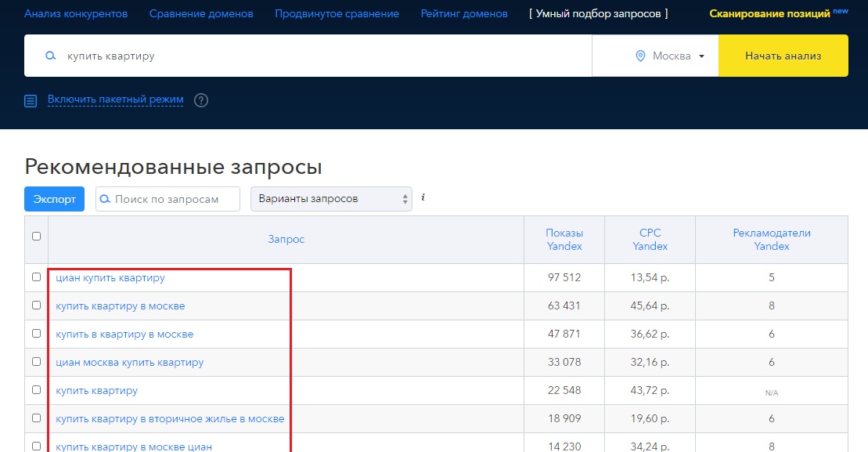Open 'циан москва купить квартиру' query link

pyautogui.click(x=130, y=363)
